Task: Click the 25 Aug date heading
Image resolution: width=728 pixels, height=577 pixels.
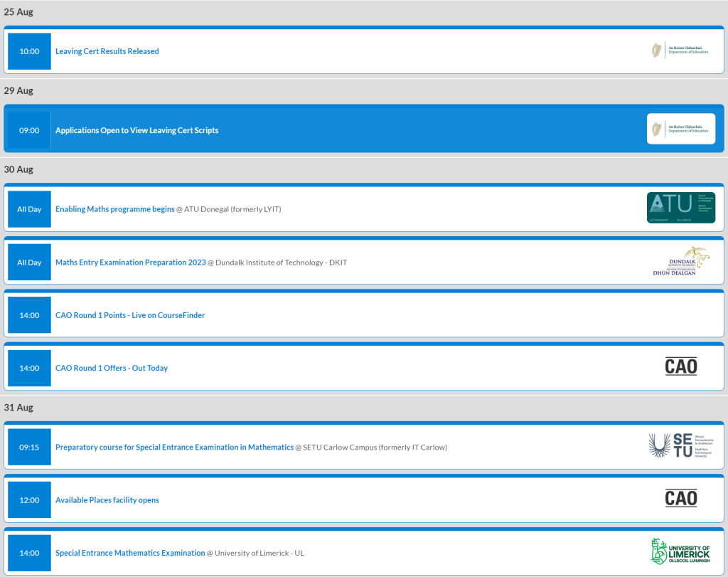Action: click(18, 12)
